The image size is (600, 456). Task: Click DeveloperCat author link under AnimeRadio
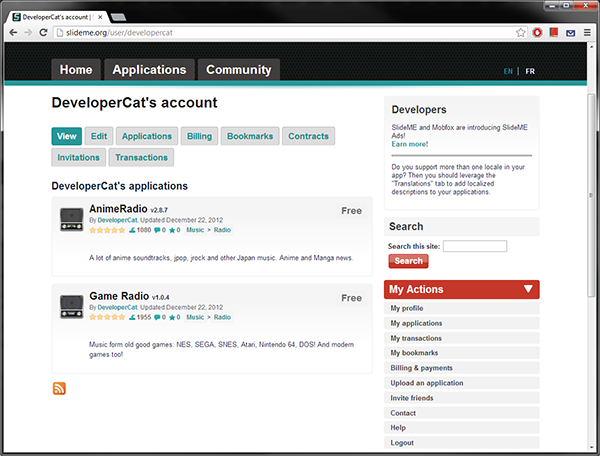pyautogui.click(x=117, y=220)
